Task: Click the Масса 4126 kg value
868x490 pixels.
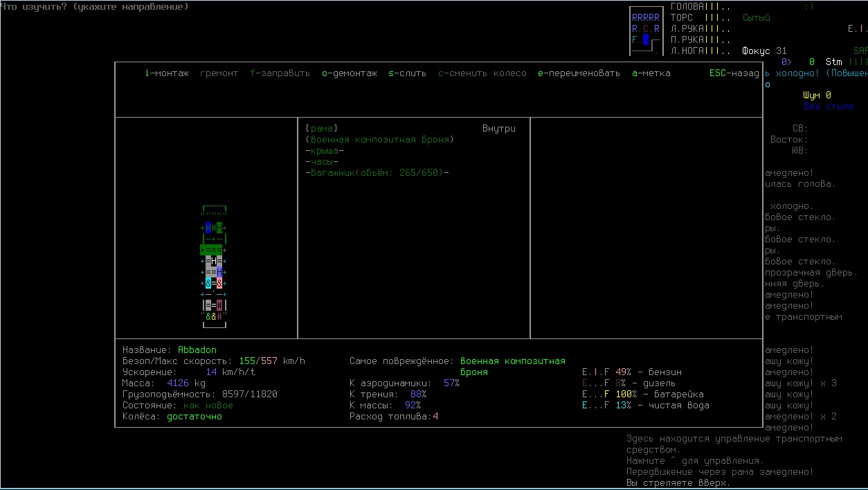Action: (186, 383)
